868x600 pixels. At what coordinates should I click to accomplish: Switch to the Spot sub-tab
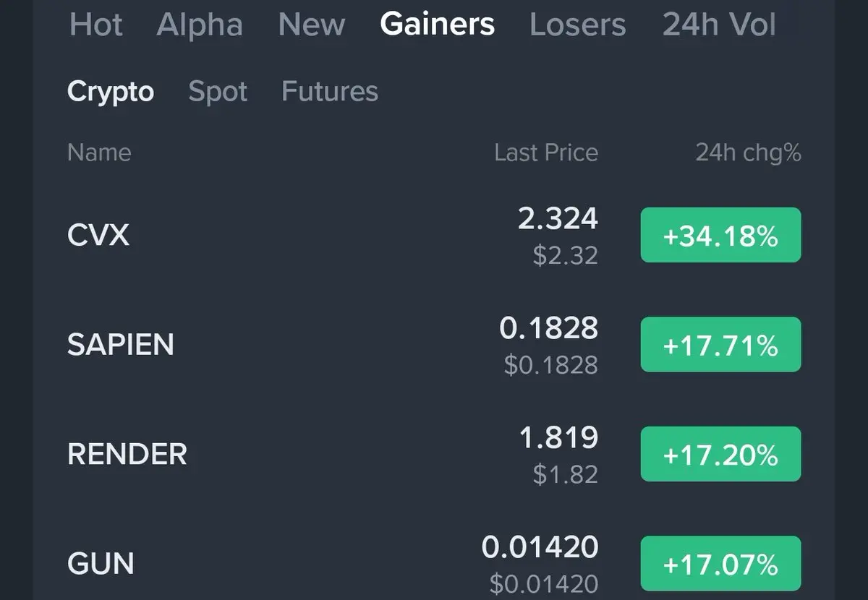pyautogui.click(x=218, y=92)
